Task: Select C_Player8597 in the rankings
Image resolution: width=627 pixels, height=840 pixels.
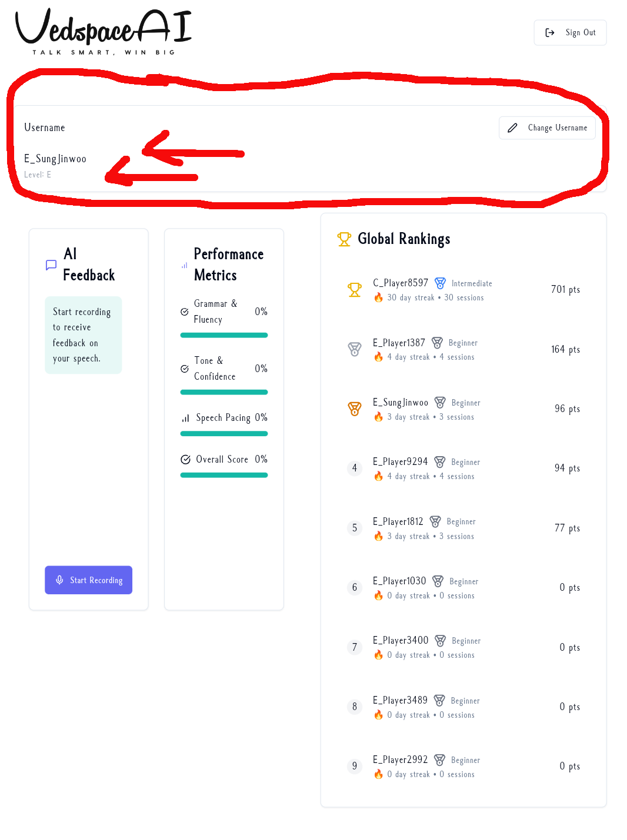Action: 401,283
